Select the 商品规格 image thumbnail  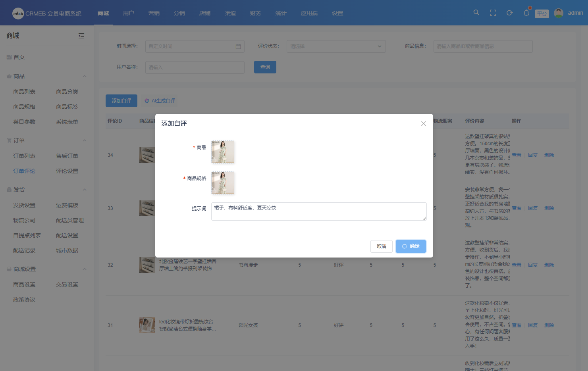223,183
